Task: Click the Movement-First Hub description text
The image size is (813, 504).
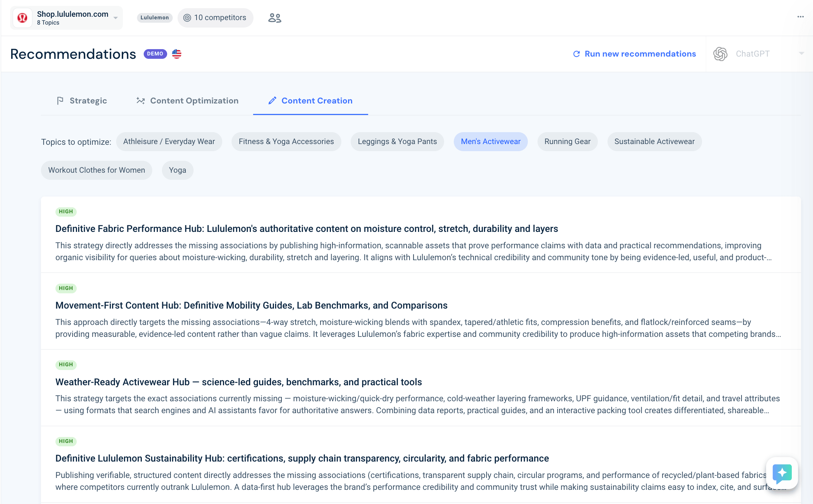Action: (418, 328)
